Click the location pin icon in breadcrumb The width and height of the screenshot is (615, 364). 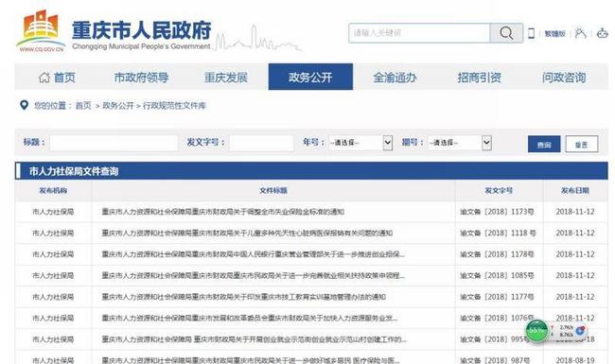pyautogui.click(x=24, y=105)
